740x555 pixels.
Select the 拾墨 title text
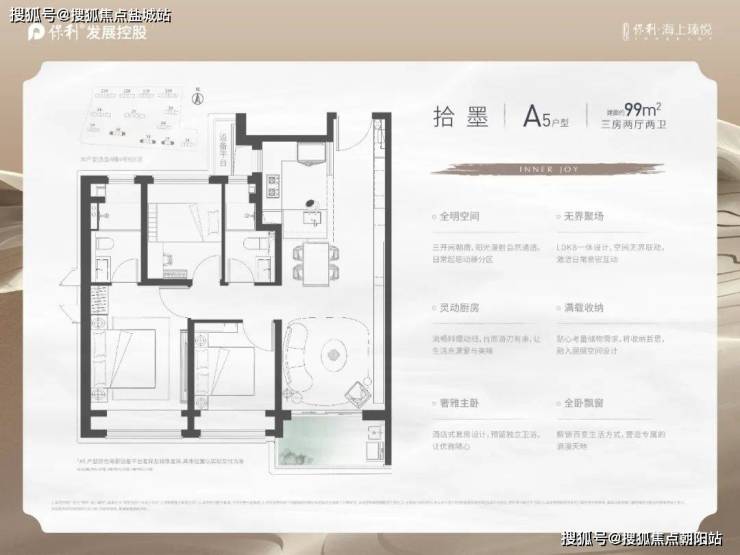point(461,117)
